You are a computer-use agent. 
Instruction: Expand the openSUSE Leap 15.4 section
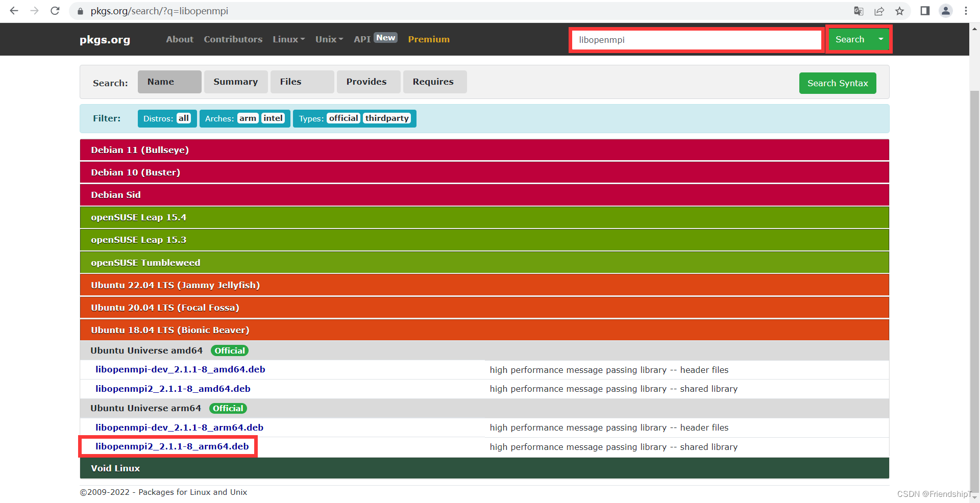point(484,217)
